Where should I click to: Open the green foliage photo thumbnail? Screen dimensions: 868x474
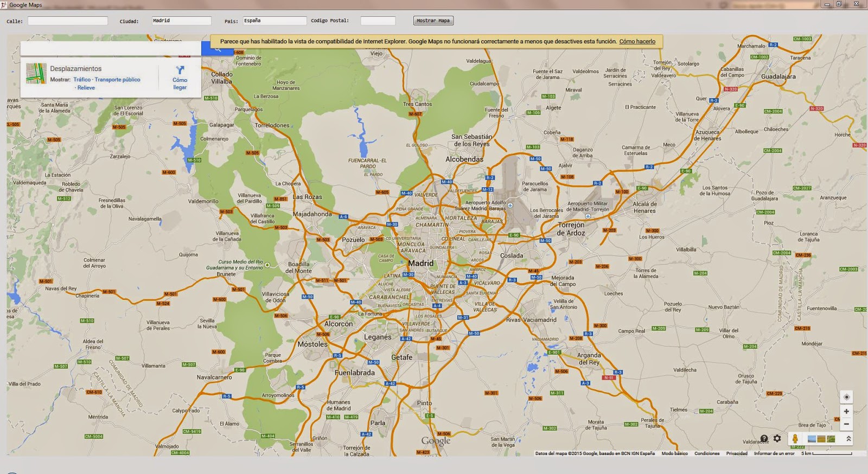point(831,439)
